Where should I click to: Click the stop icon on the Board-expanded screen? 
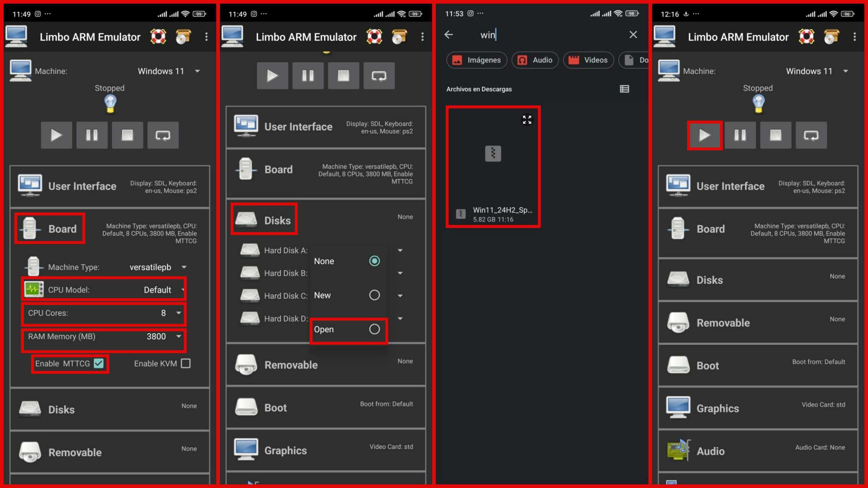click(127, 135)
